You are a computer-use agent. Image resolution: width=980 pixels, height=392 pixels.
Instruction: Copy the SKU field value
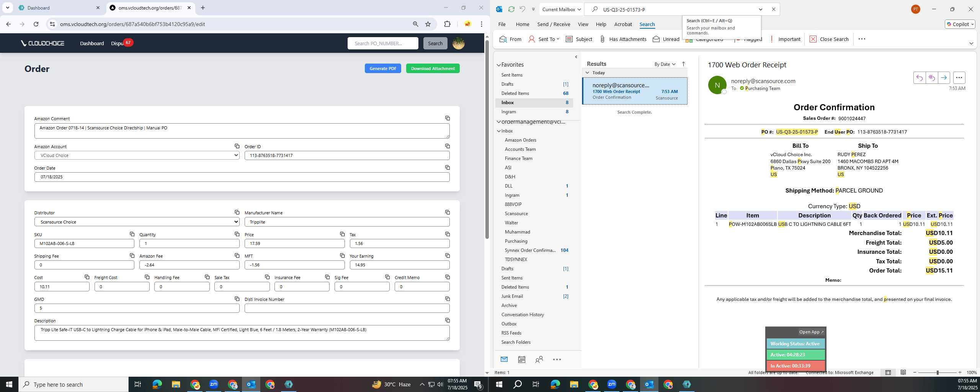132,234
